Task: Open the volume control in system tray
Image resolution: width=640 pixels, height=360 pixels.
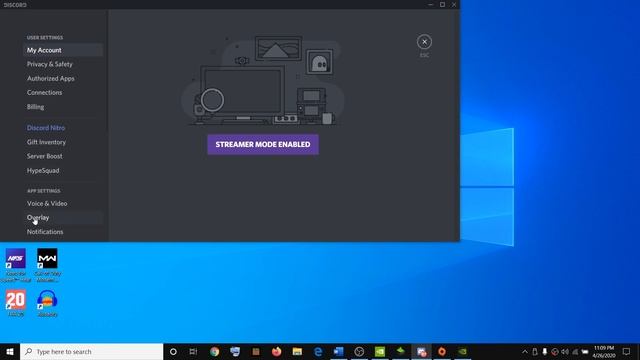Action: point(565,351)
